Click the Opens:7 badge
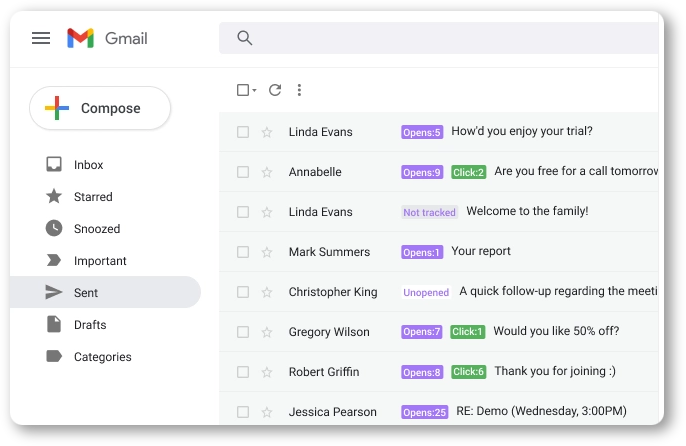 click(x=421, y=332)
